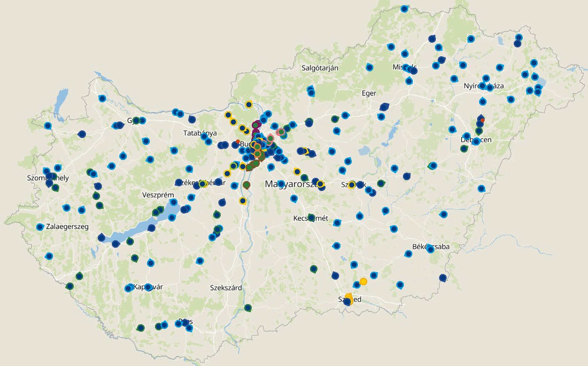Open the yellow marker at the Danube bend
588x366 pixels.
(x=248, y=104)
